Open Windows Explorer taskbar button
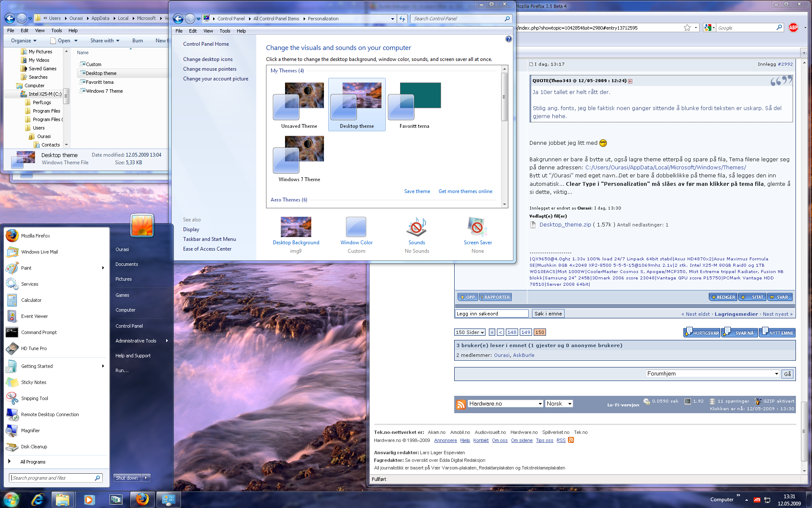This screenshot has height=508, width=812. 63,500
